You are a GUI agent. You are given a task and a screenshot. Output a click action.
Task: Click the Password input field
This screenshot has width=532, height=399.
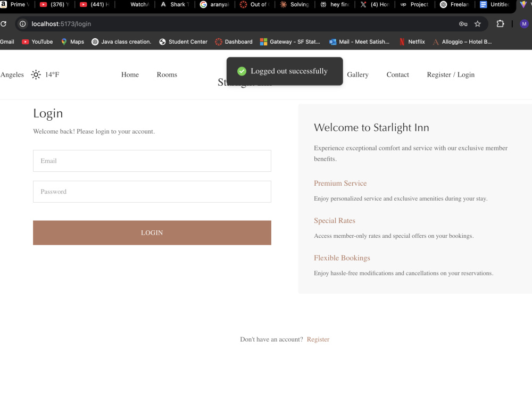tap(152, 192)
